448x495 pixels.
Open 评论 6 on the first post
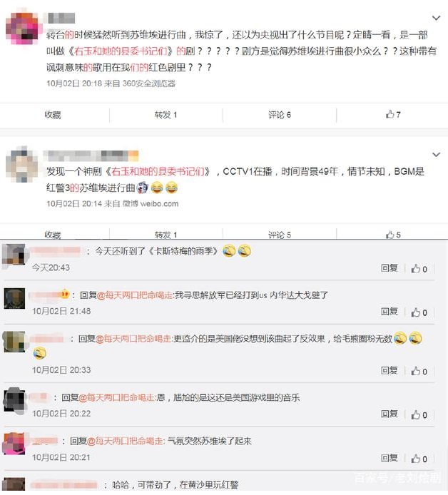pos(280,115)
